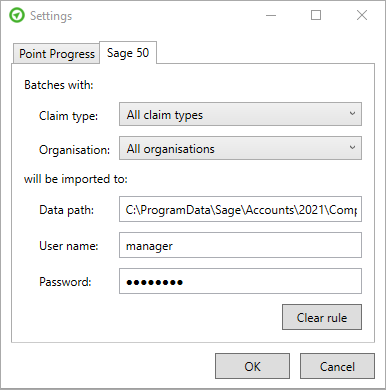Click the Clear rule button
This screenshot has height=390, width=386.
pyautogui.click(x=322, y=317)
